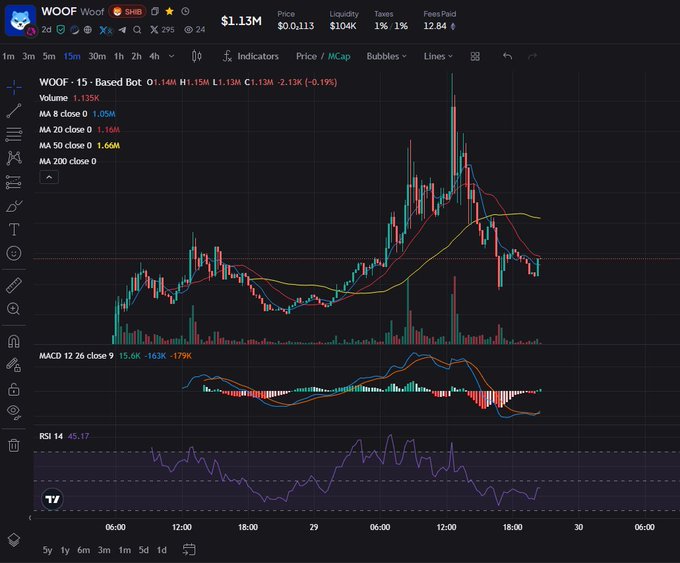The image size is (680, 563).
Task: Toggle the favorite star for WOOF
Action: point(170,12)
